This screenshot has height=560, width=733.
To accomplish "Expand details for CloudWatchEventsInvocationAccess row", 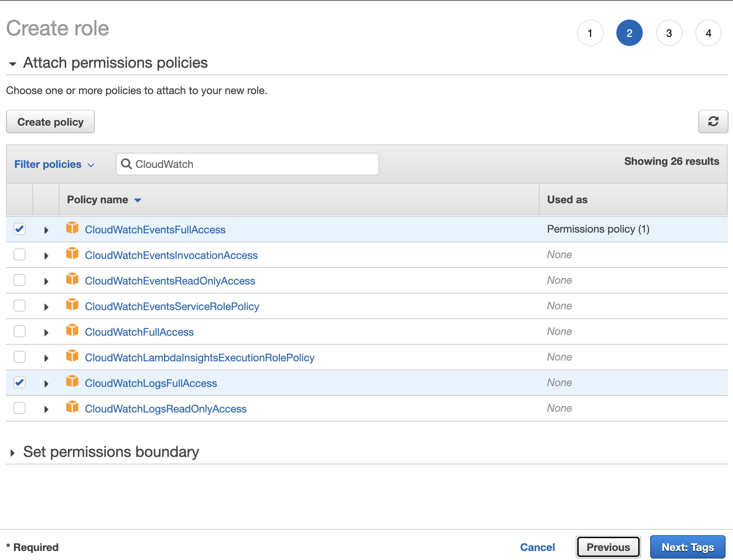I will tap(46, 256).
